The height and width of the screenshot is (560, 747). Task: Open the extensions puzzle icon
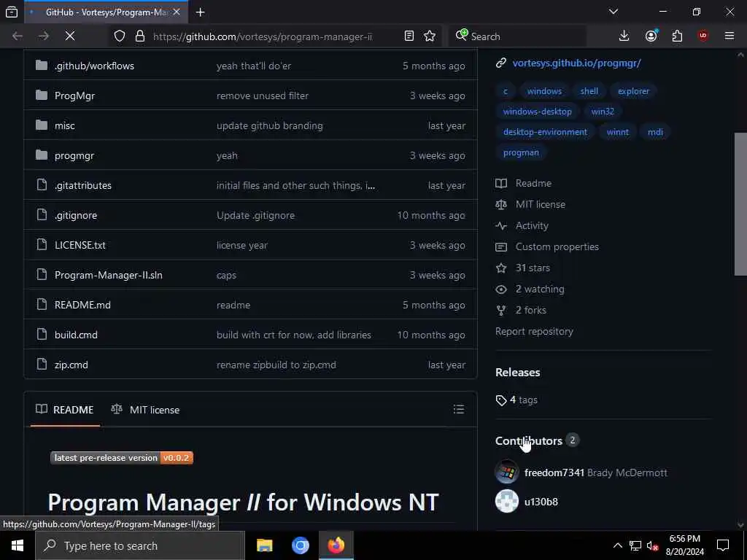click(x=677, y=36)
